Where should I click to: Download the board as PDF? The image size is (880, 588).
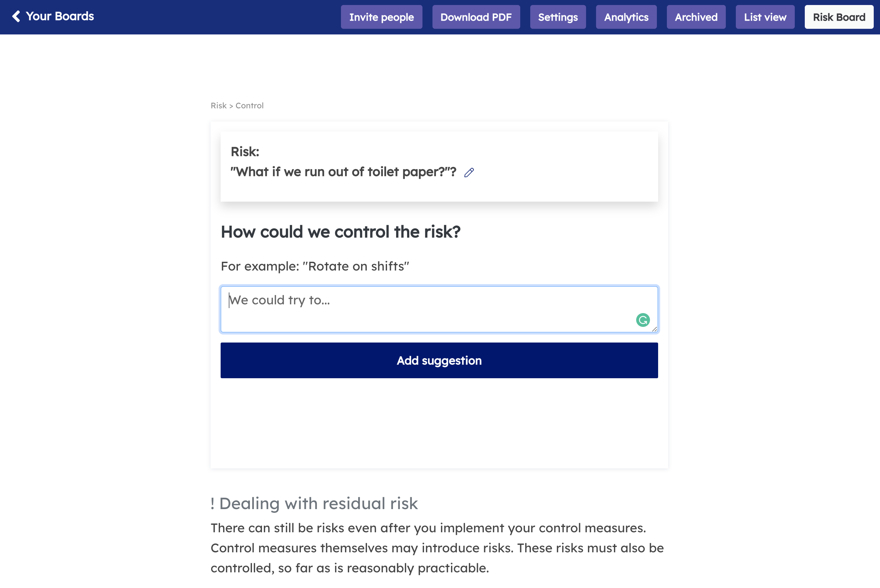point(476,17)
